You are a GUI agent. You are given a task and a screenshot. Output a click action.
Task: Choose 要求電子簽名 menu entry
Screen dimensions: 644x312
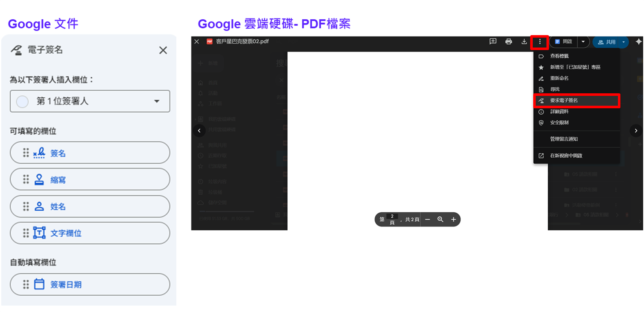(x=577, y=101)
